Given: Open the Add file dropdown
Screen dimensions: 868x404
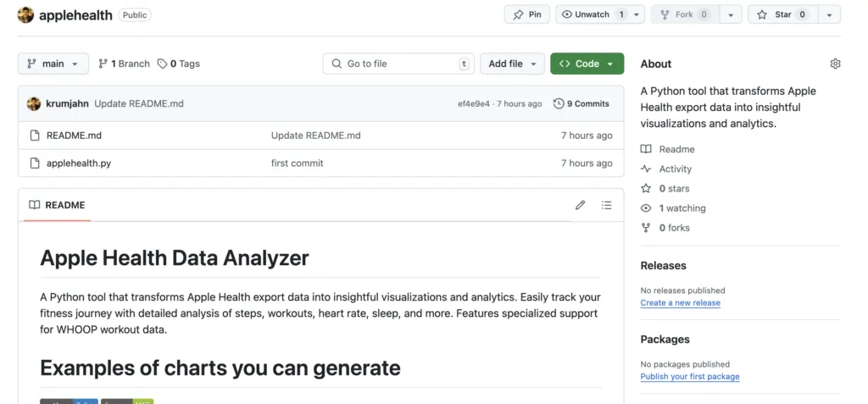Looking at the screenshot, I should tap(511, 64).
